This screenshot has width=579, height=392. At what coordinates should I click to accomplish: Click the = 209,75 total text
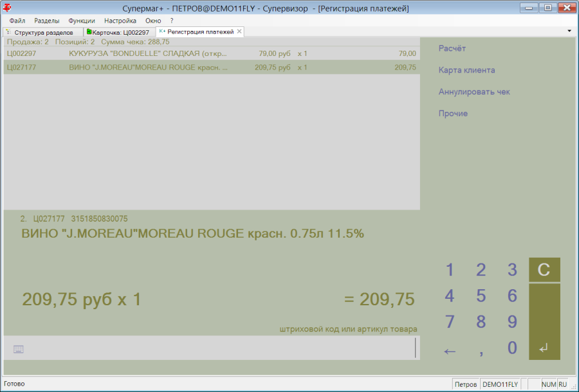click(x=379, y=299)
